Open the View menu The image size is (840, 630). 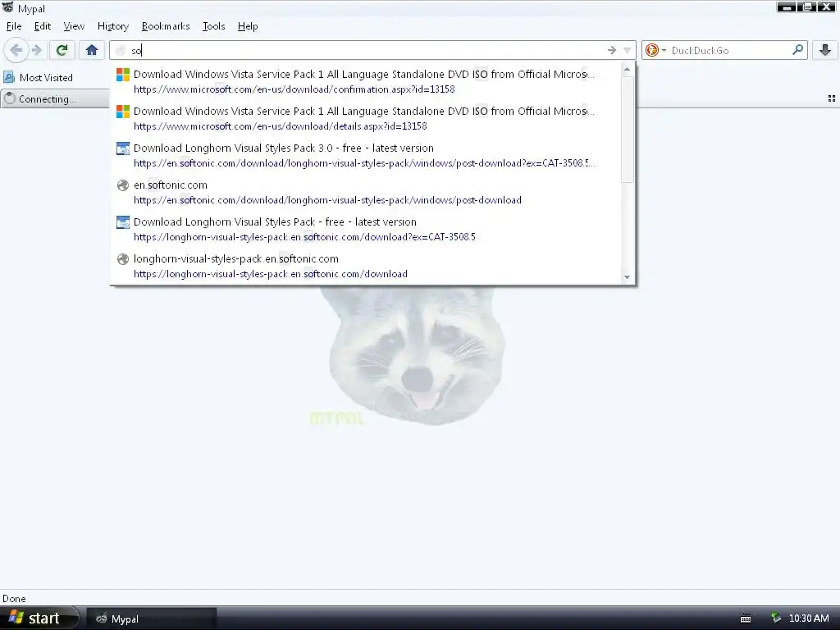coord(74,26)
